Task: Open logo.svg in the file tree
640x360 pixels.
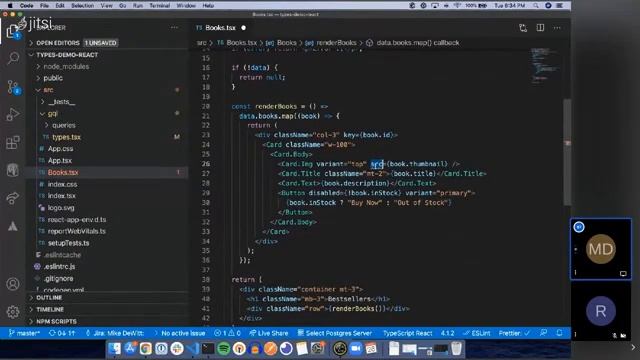Action: pyautogui.click(x=61, y=208)
